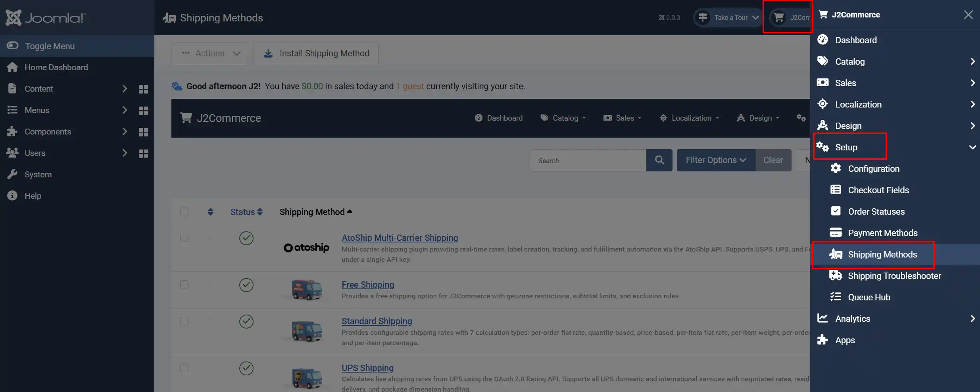
Task: Open the Actions dropdown
Action: click(x=209, y=53)
